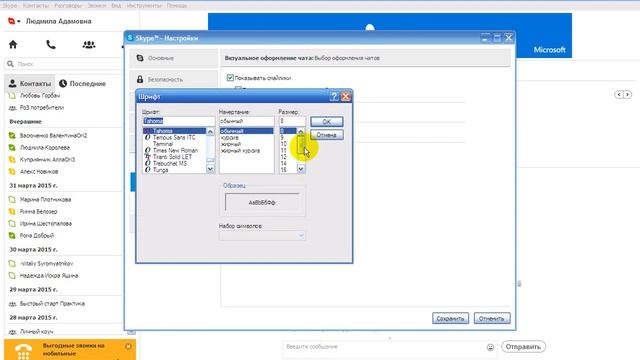Click the next arrow near Microsoft banner

(x=627, y=95)
